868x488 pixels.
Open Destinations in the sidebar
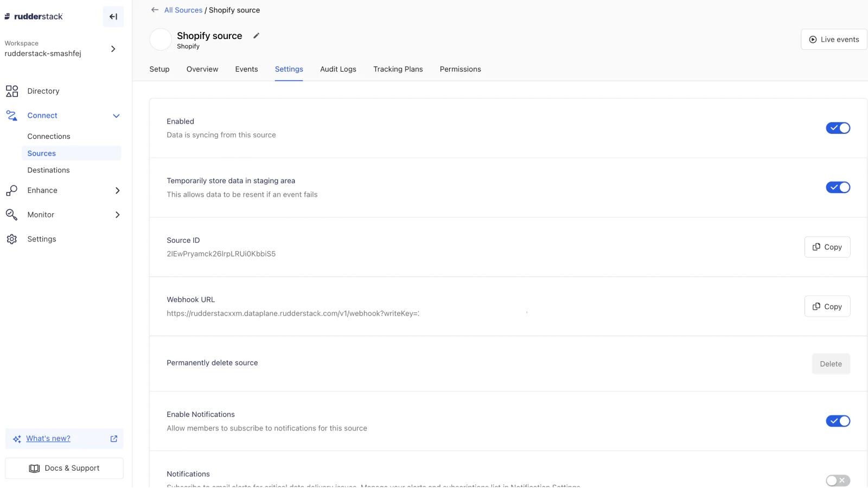49,170
